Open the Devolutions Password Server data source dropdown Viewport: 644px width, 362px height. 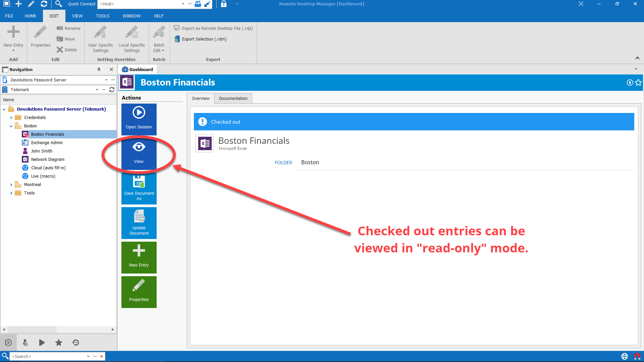[x=106, y=80]
